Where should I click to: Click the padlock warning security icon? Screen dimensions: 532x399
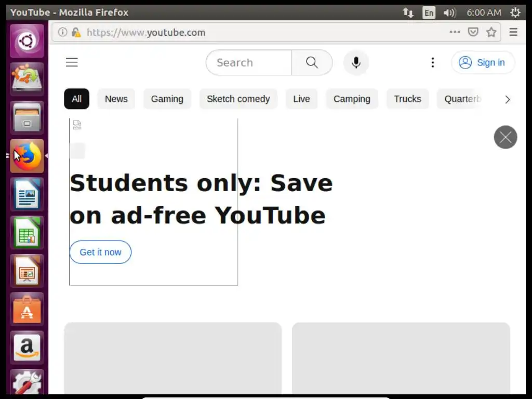point(76,32)
